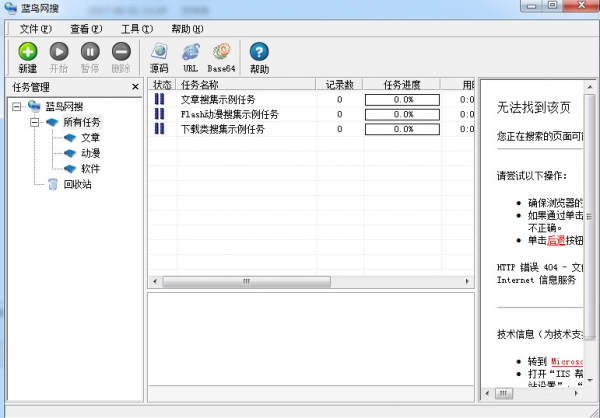Click the 暂停 (Pause) toolbar icon

click(90, 52)
